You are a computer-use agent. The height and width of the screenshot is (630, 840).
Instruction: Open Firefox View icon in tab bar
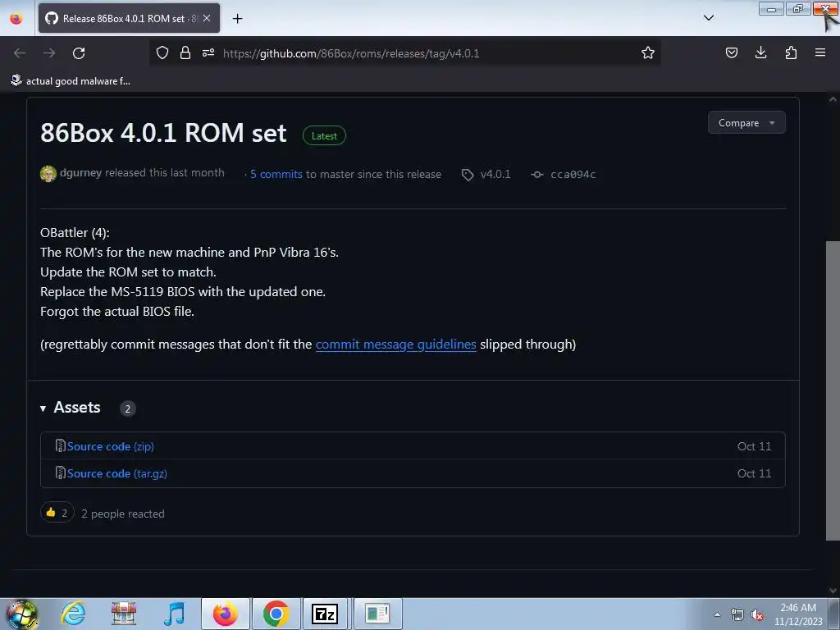pyautogui.click(x=16, y=18)
